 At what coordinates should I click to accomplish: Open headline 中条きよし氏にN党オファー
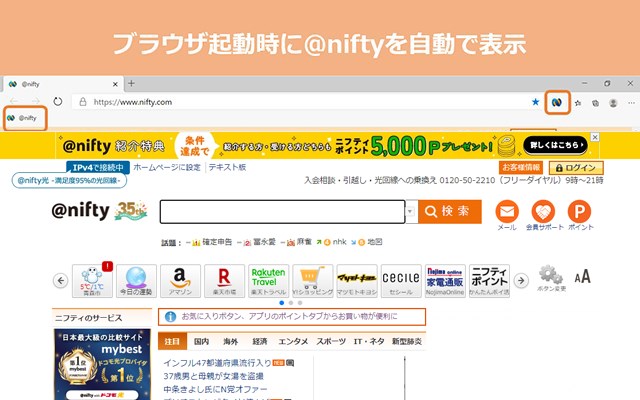(215, 389)
